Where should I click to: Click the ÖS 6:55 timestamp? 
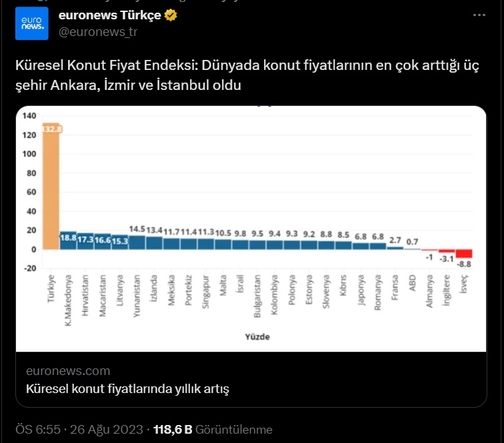(x=38, y=430)
